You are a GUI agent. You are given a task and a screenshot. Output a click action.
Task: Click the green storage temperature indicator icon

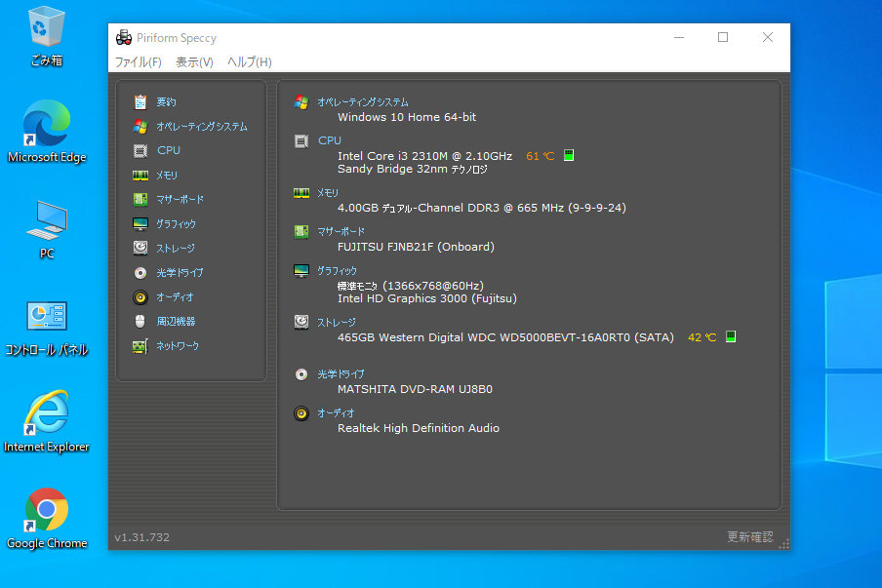pyautogui.click(x=730, y=336)
